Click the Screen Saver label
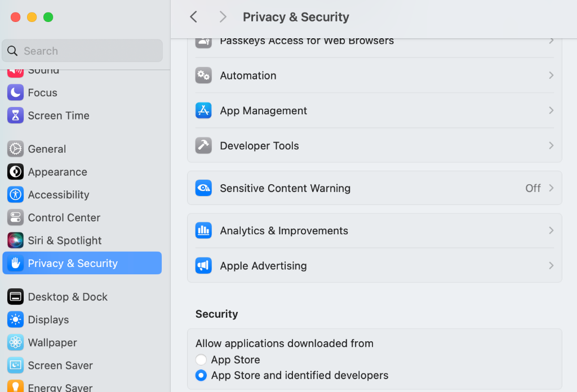577x392 pixels. pos(60,365)
